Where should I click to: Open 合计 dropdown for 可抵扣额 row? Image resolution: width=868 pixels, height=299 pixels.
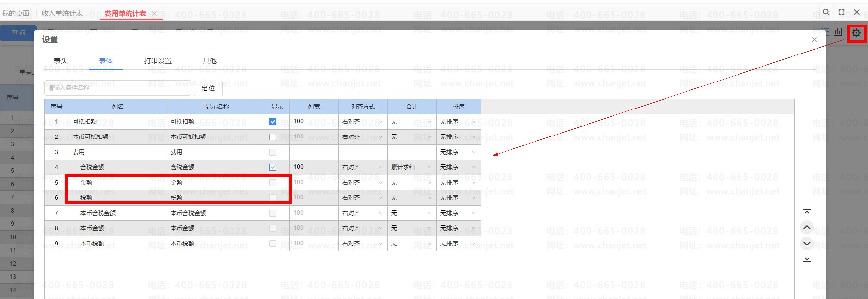412,122
